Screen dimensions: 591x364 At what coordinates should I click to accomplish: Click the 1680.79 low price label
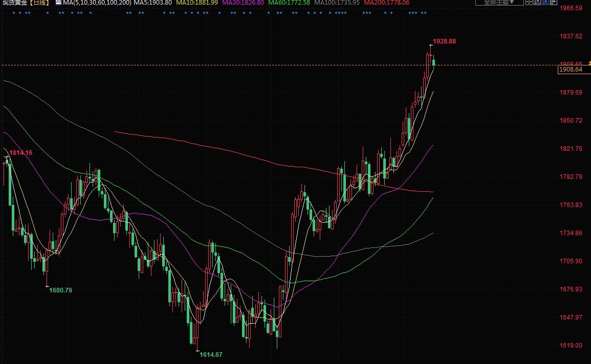(60, 290)
